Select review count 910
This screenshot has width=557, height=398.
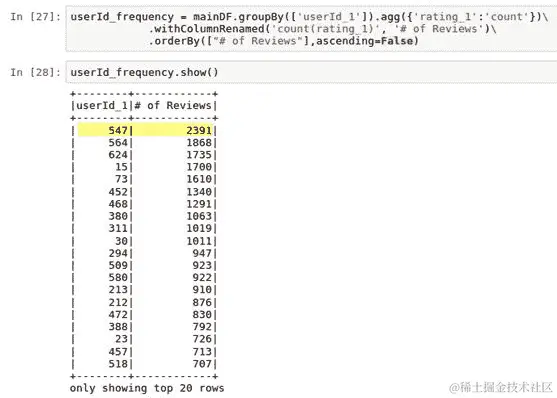point(202,289)
